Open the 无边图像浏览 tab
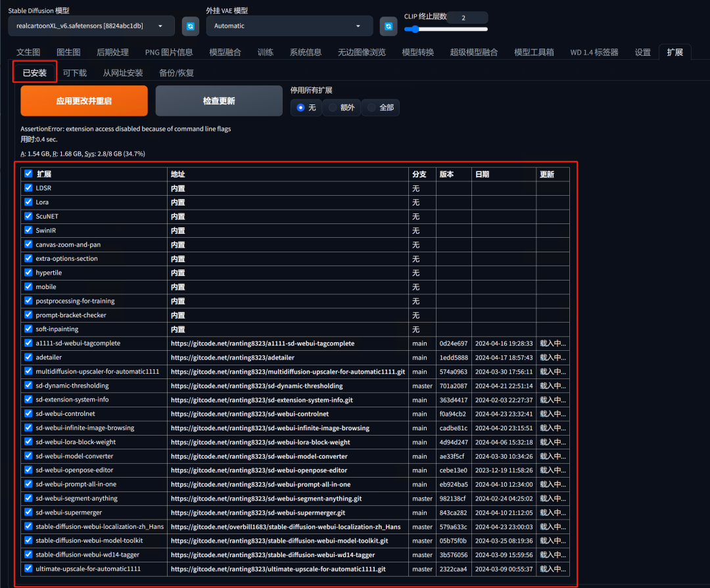Viewport: 710px width, 588px height. point(362,52)
